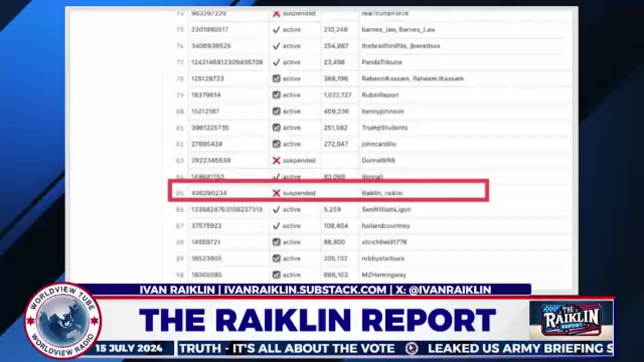
Task: Click the verified badge in bennyjohnson row
Action: click(x=276, y=111)
